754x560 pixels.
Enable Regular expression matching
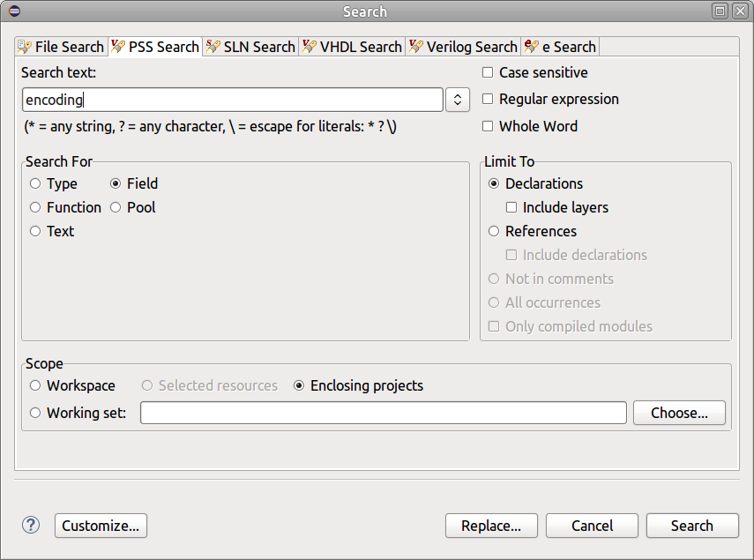[x=487, y=99]
